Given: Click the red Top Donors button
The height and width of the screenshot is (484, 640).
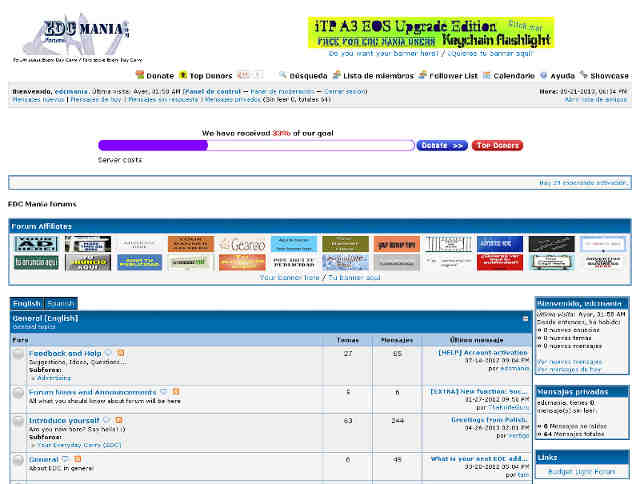Looking at the screenshot, I should [x=497, y=145].
